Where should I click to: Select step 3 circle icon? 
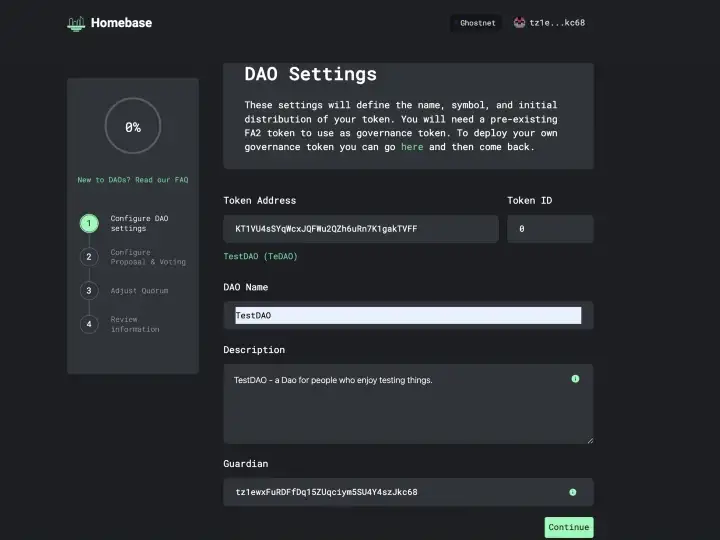coord(89,291)
